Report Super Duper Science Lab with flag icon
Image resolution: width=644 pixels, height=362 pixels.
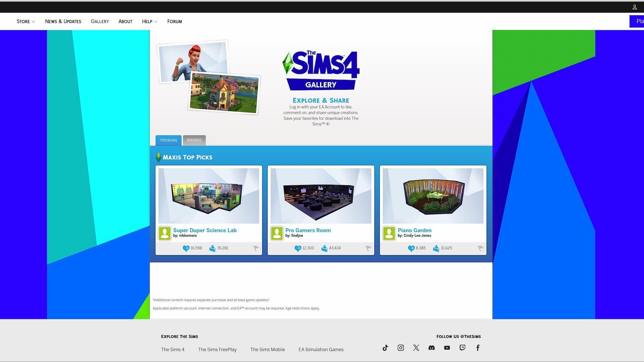click(256, 248)
